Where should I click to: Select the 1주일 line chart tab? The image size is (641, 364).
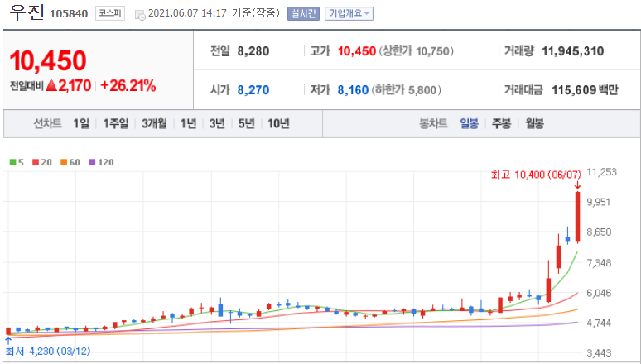click(x=116, y=123)
